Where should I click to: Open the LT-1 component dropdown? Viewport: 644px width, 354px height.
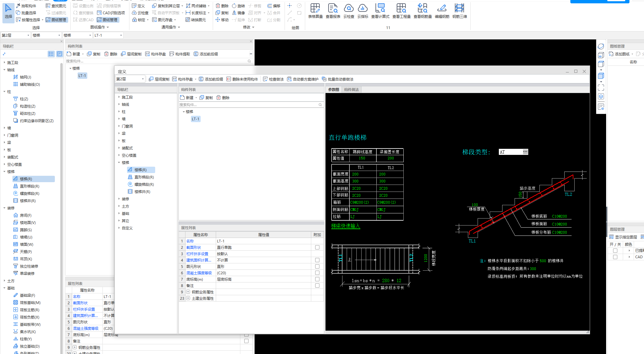coord(108,35)
